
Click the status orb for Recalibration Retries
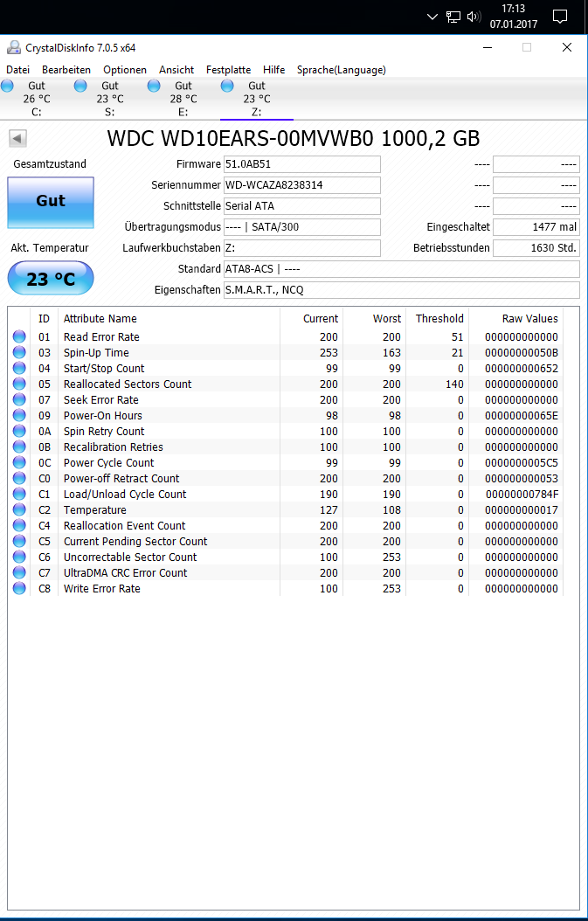19,447
